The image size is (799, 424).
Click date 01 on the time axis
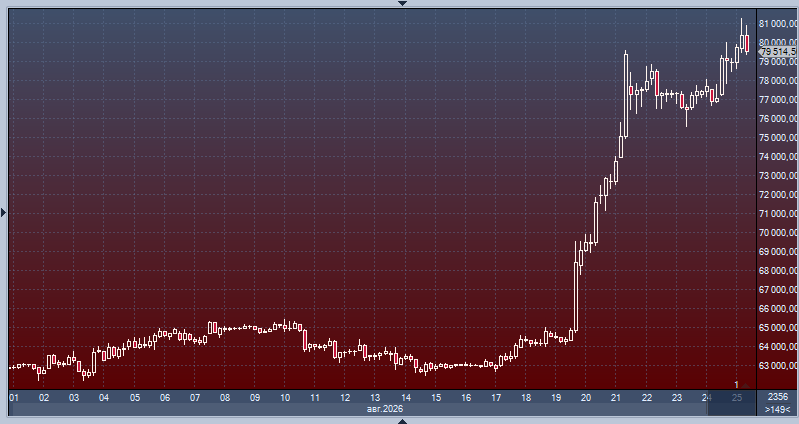(14, 398)
